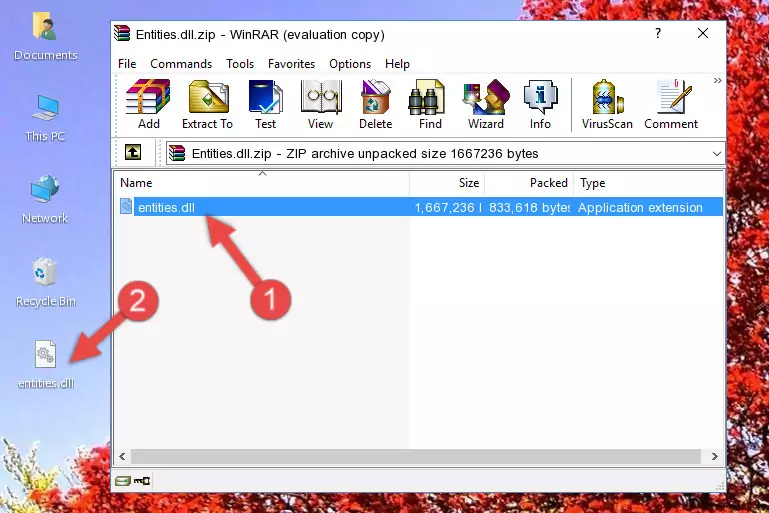Open the File menu
Image resolution: width=769 pixels, height=513 pixels.
[127, 64]
